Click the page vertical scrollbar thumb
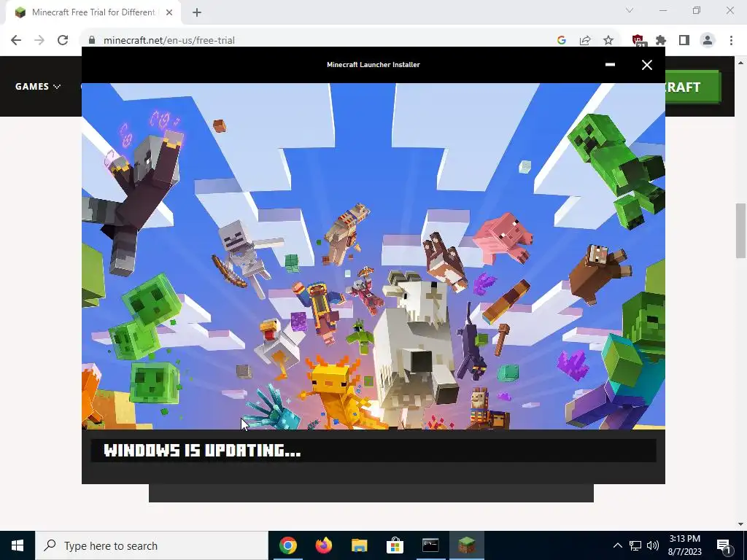 click(740, 230)
